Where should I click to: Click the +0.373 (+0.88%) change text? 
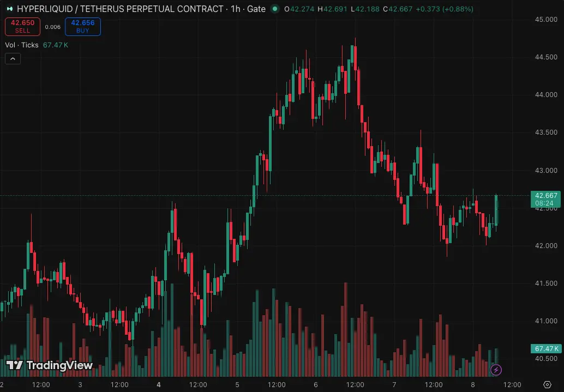444,9
